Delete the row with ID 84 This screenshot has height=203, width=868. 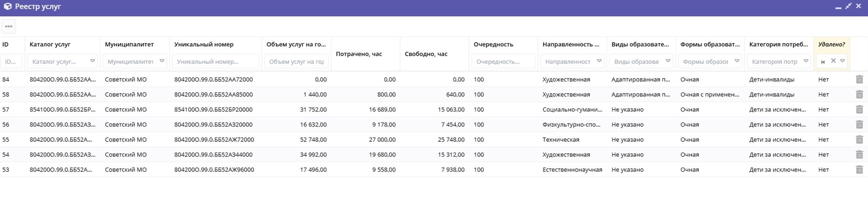tap(859, 79)
